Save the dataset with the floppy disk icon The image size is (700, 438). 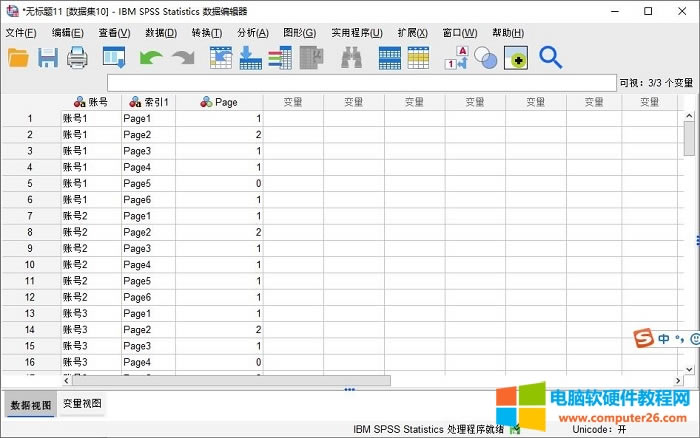(48, 58)
